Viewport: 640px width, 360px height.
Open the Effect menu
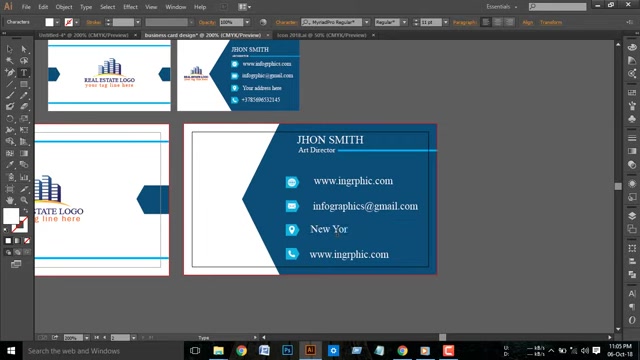pyautogui.click(x=130, y=7)
